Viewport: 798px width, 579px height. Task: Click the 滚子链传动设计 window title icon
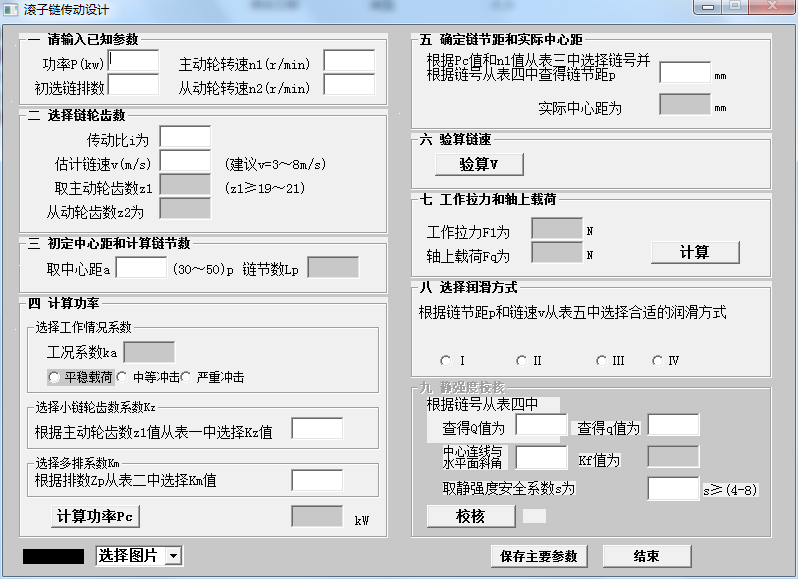coord(10,9)
